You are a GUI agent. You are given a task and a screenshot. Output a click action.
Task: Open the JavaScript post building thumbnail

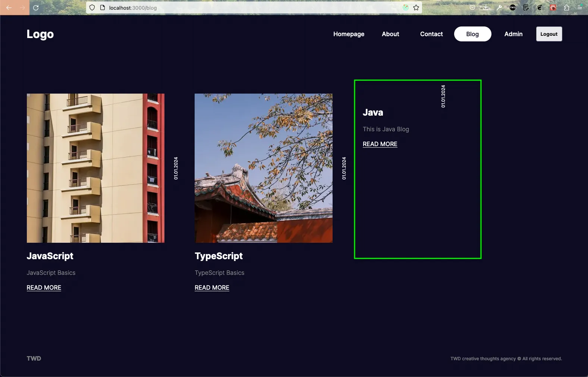click(x=95, y=168)
